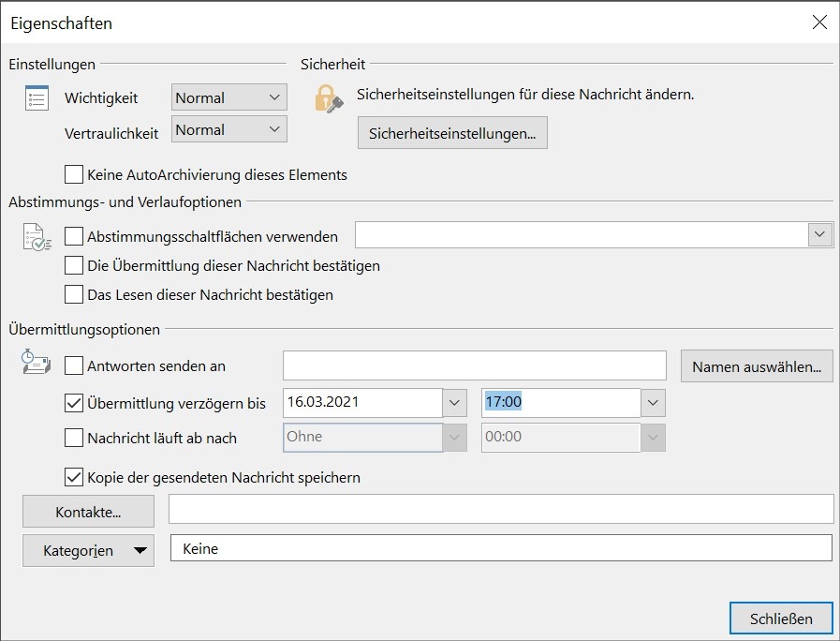Click the message settings icon beside Einstellungen
840x641 pixels.
coord(36,97)
